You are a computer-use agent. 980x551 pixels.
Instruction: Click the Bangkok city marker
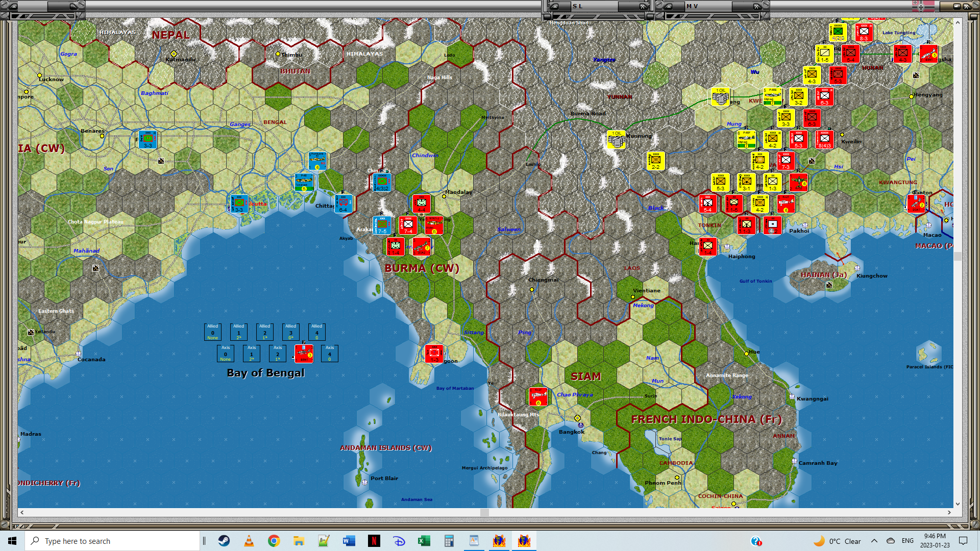pyautogui.click(x=577, y=418)
